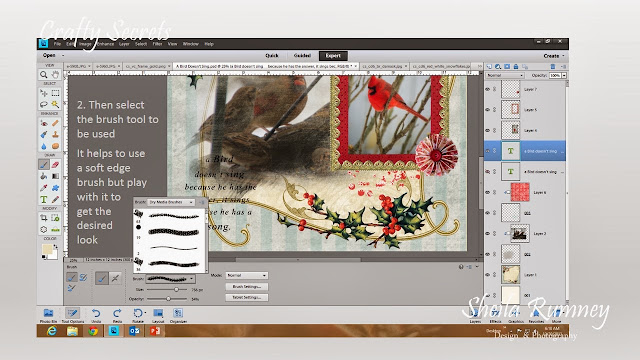The image size is (640, 360).
Task: Toggle visibility of Layer 5
Action: click(487, 109)
